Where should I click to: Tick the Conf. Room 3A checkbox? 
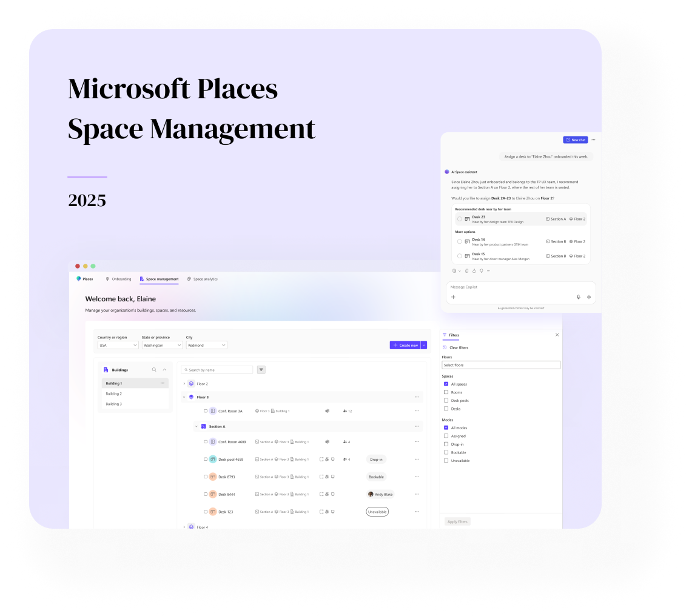point(206,411)
